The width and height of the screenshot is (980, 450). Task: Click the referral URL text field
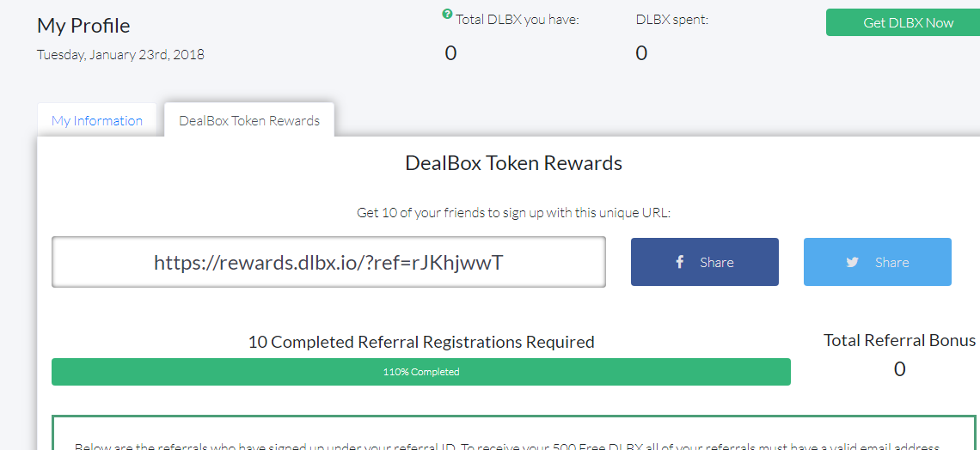[328, 262]
